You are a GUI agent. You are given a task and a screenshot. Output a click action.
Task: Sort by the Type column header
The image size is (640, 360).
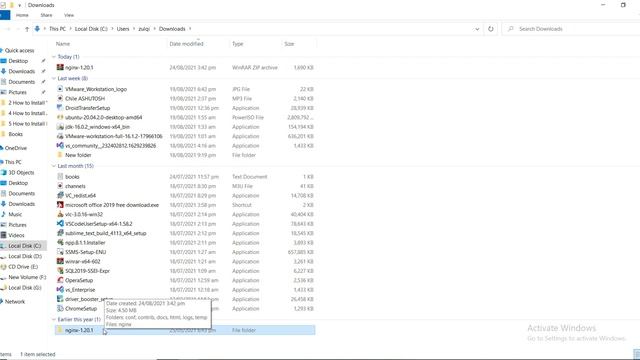(238, 44)
